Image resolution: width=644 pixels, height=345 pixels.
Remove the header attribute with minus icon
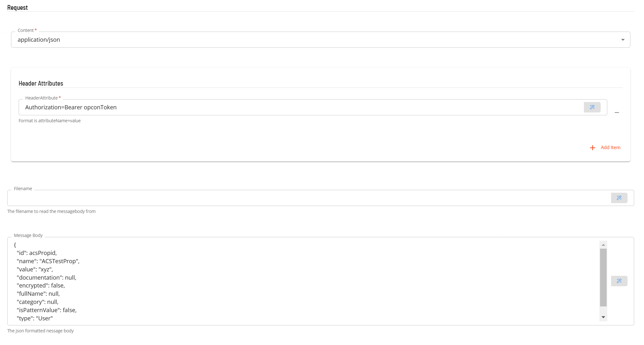pyautogui.click(x=617, y=112)
